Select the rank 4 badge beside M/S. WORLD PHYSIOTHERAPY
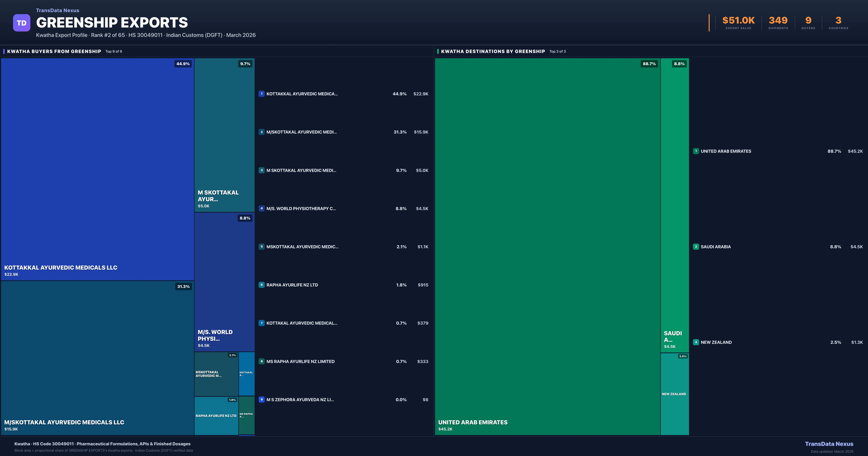The width and height of the screenshot is (868, 456). (262, 208)
